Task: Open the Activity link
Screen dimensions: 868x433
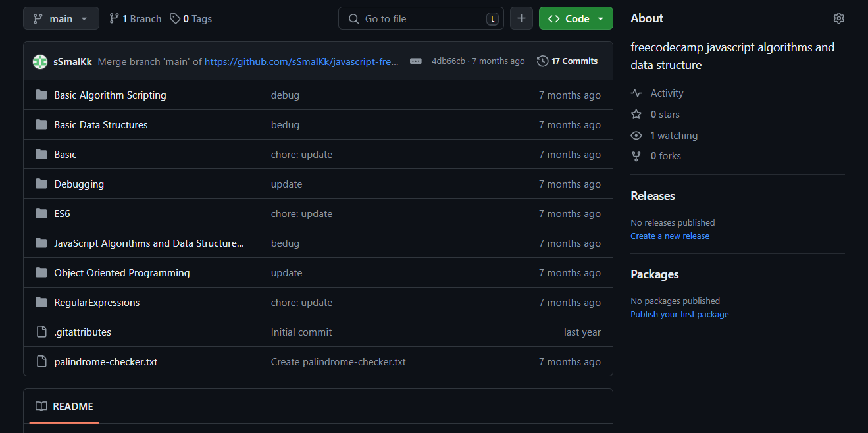Action: 667,93
